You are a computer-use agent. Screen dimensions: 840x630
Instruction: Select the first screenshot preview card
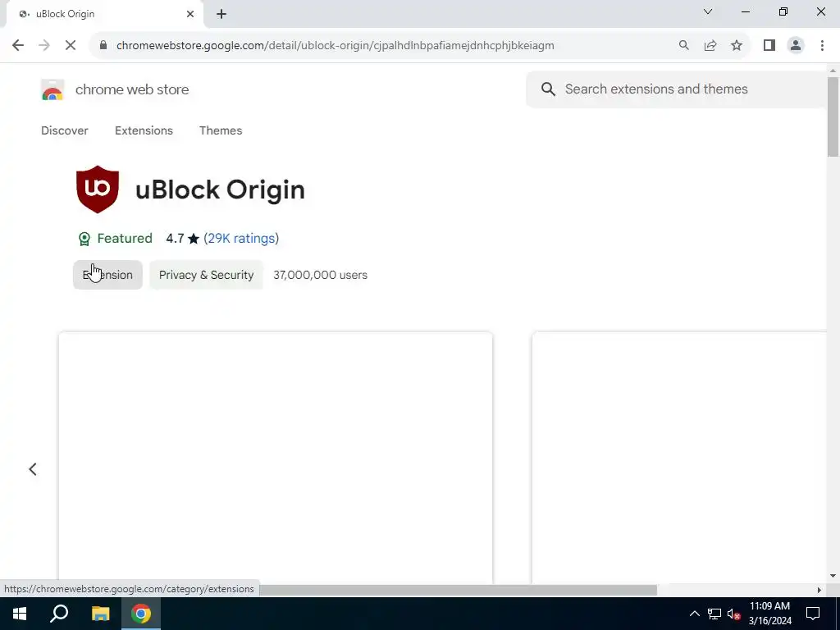click(x=276, y=458)
